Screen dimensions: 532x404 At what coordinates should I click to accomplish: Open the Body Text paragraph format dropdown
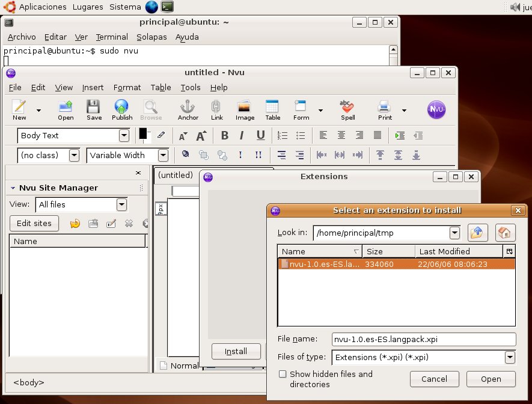pos(124,135)
